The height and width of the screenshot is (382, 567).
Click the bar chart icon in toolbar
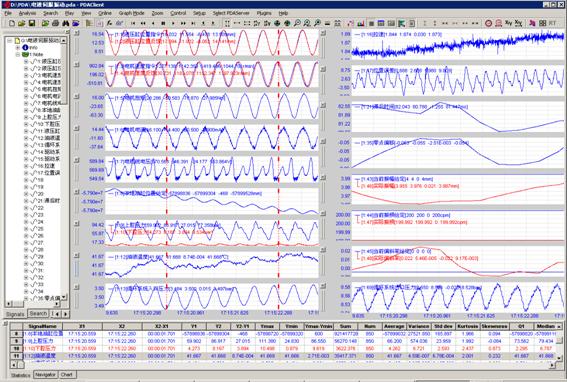361,23
